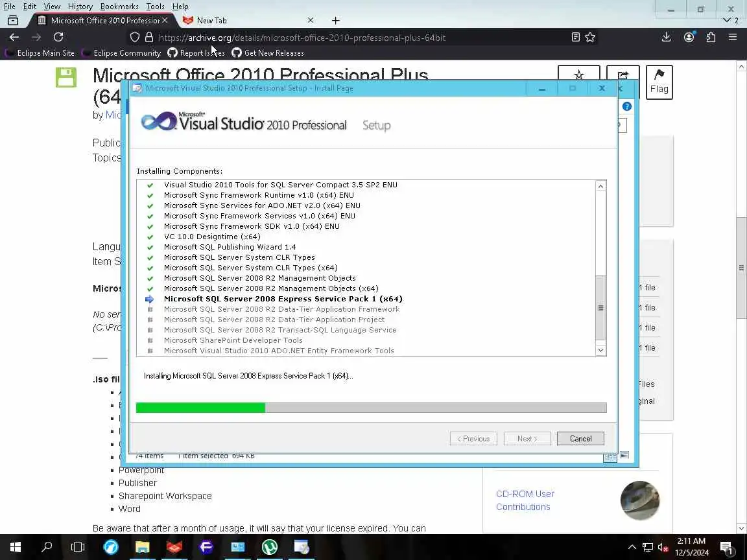This screenshot has height=560, width=747.
Task: Click the Firefox back arrow
Action: click(x=14, y=37)
